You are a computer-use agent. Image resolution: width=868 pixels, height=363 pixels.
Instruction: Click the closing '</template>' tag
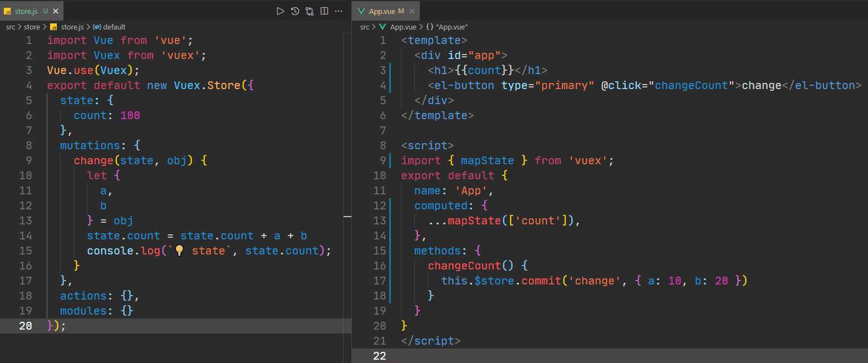pos(438,115)
